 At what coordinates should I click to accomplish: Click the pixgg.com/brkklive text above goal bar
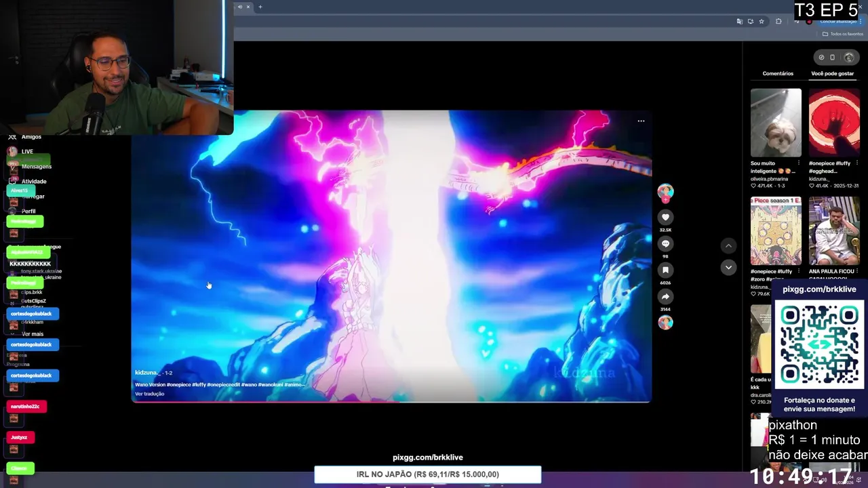(428, 457)
